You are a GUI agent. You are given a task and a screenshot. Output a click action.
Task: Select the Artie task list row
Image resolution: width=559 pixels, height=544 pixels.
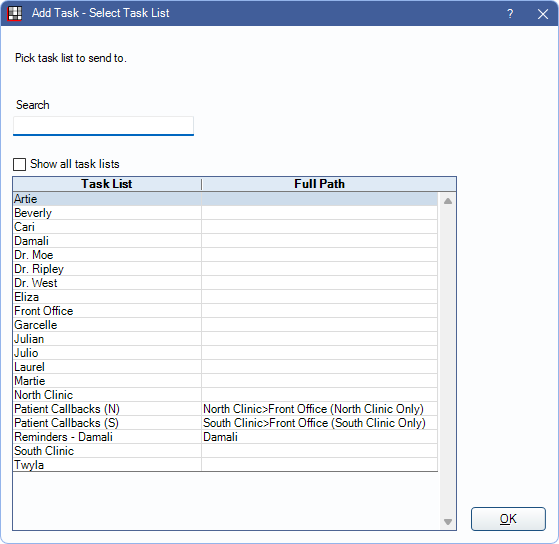(x=225, y=199)
